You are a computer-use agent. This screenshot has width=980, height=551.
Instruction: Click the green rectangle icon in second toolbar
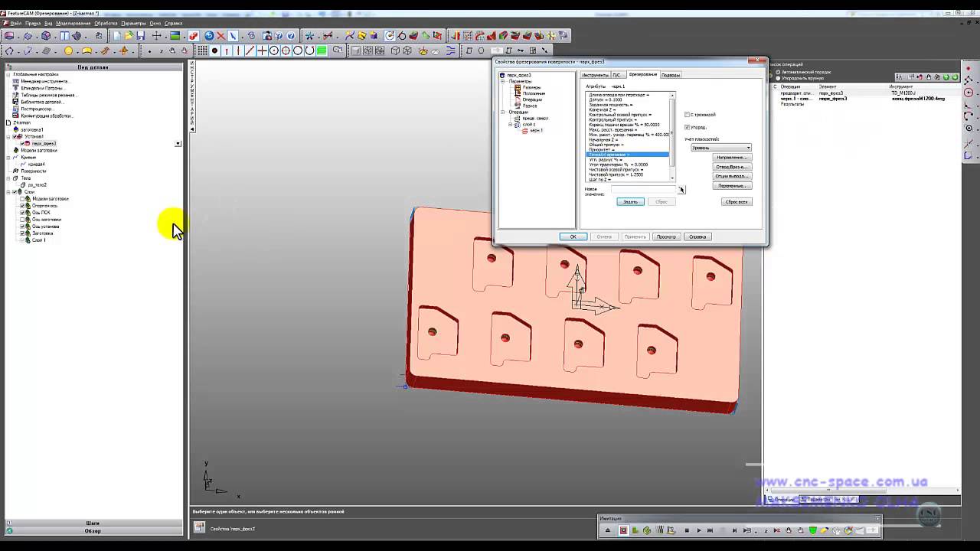pos(322,51)
